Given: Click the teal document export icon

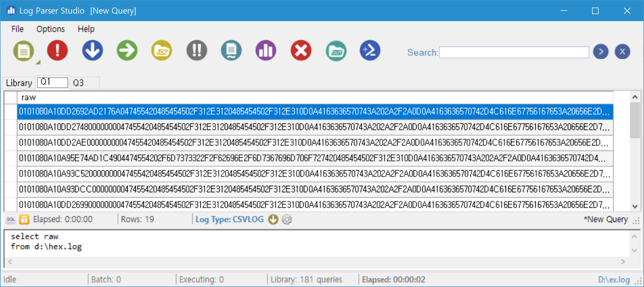Looking at the screenshot, I should point(231,50).
